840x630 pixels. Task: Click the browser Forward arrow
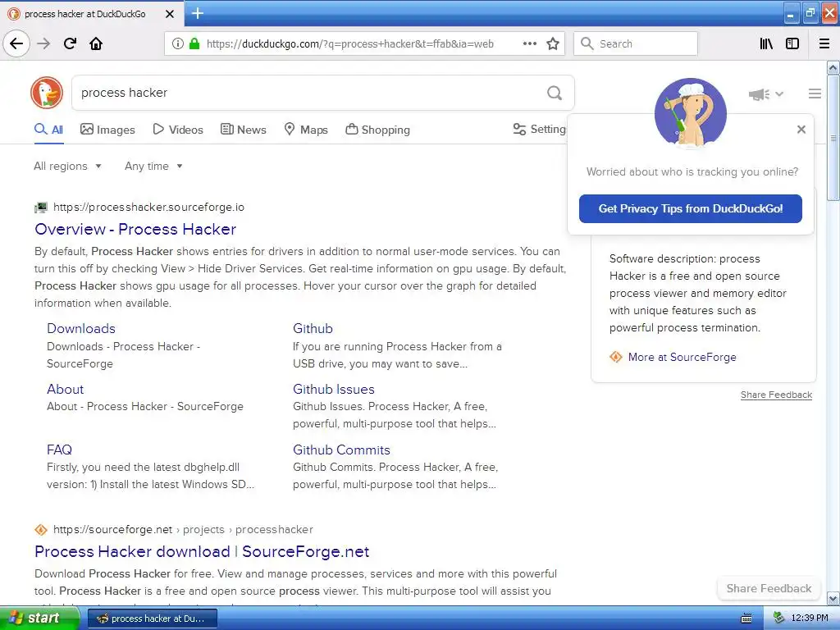coord(43,43)
